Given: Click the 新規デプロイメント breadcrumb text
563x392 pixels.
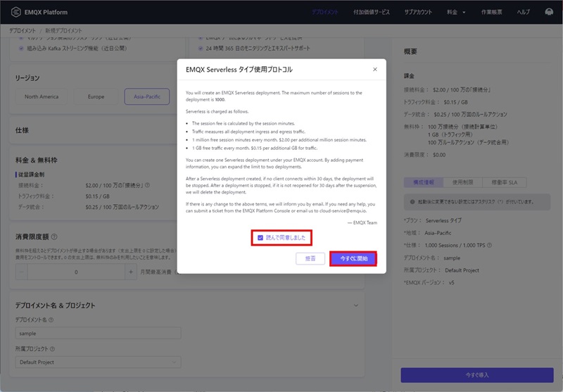Looking at the screenshot, I should (63, 30).
